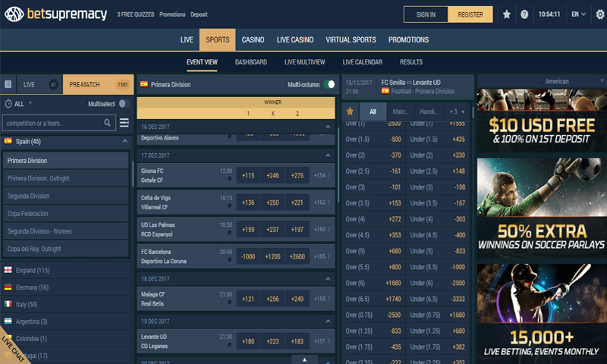The image size is (607, 364).
Task: Click the search magnifier in the competition field
Action: pos(109,123)
